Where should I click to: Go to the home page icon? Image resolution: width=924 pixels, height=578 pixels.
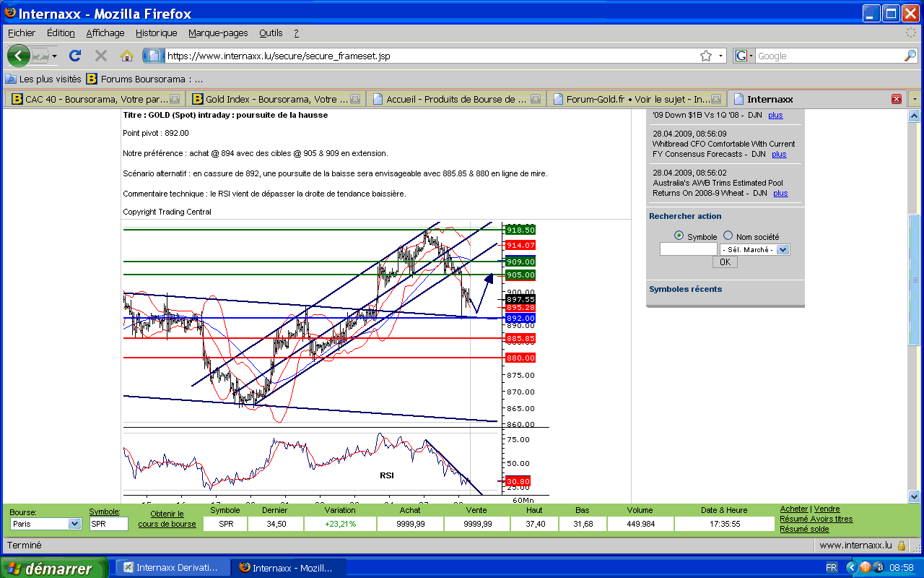pyautogui.click(x=127, y=56)
